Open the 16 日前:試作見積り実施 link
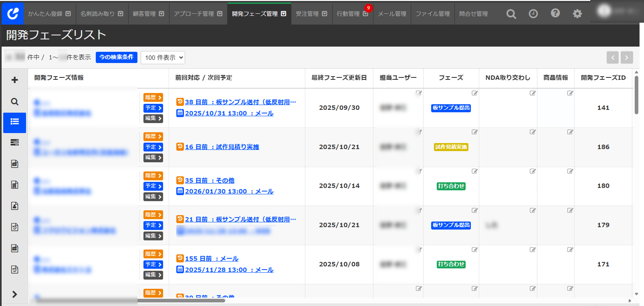The height and width of the screenshot is (306, 644). [x=222, y=147]
